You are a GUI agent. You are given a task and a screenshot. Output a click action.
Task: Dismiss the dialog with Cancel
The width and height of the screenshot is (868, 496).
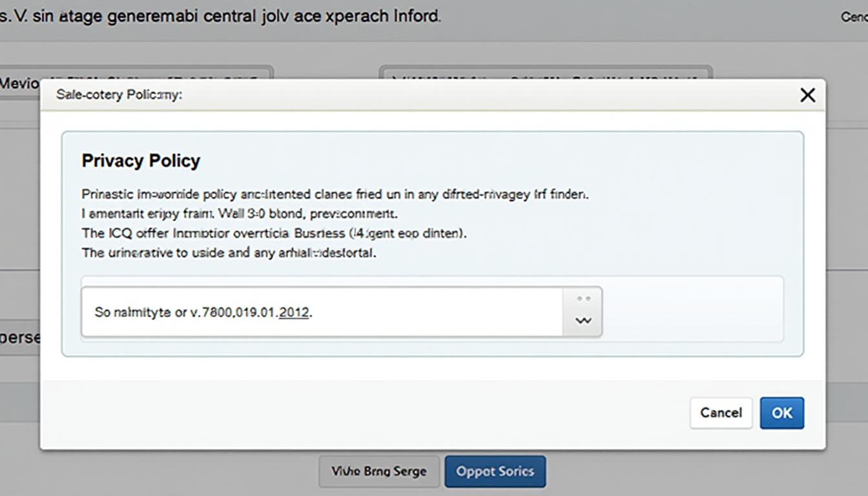point(721,413)
